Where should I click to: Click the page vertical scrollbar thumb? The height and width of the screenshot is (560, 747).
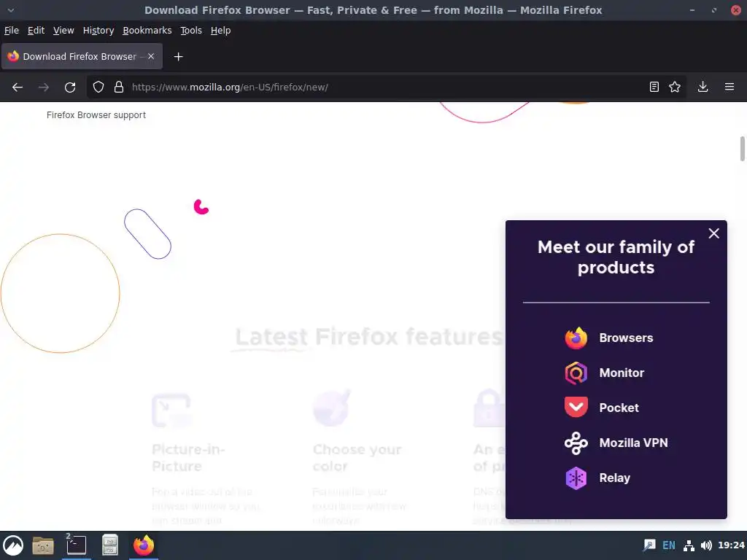click(x=742, y=149)
